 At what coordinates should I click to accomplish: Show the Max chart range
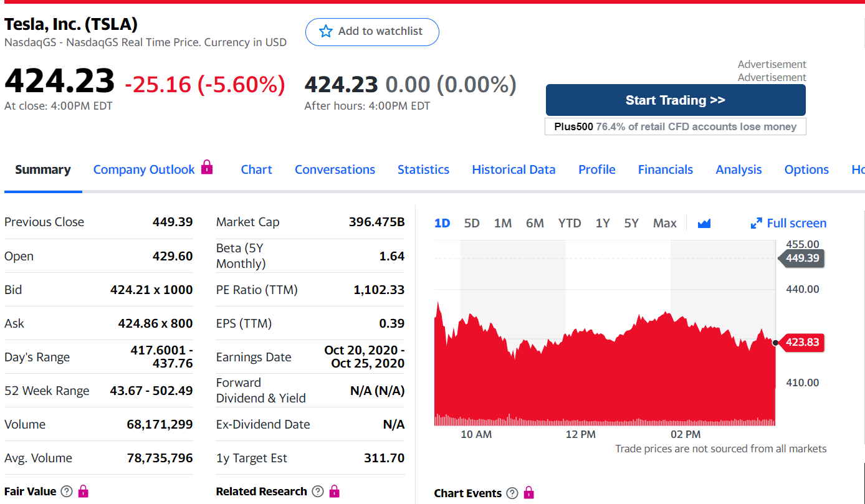665,223
